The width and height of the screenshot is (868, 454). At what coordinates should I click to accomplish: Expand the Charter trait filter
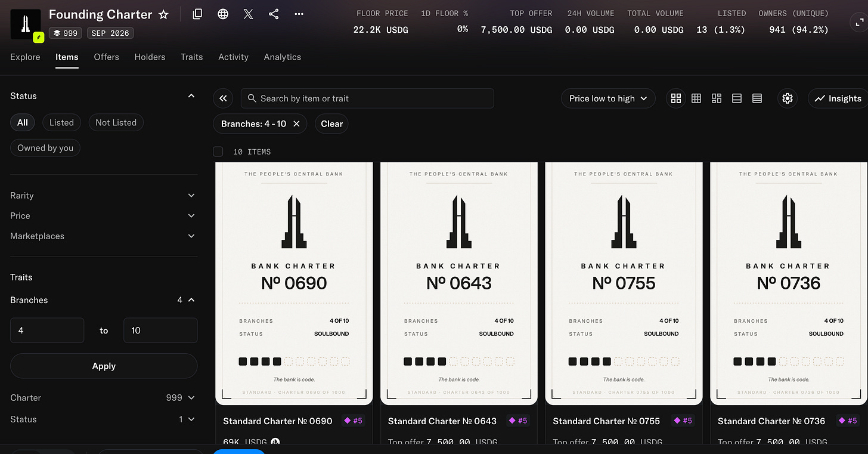pos(103,398)
